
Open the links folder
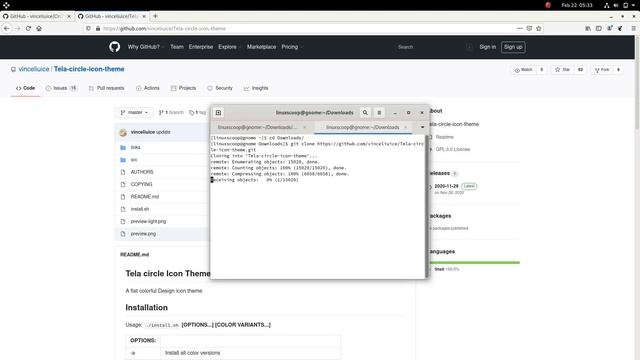click(x=136, y=147)
